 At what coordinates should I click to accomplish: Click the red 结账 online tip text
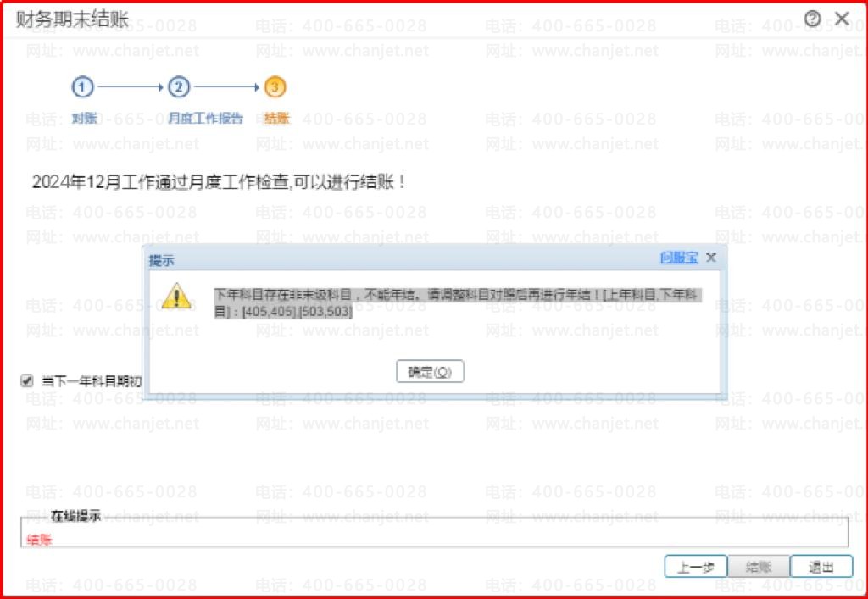39,540
